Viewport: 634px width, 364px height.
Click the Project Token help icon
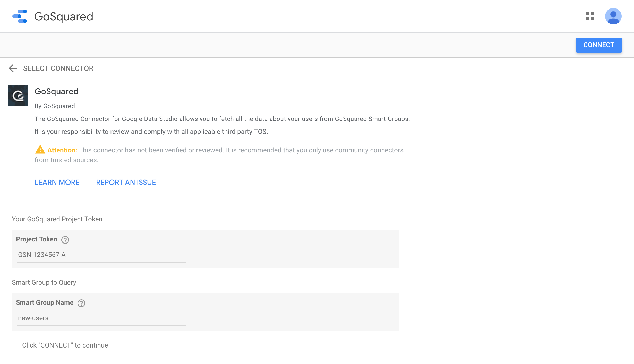click(x=65, y=240)
